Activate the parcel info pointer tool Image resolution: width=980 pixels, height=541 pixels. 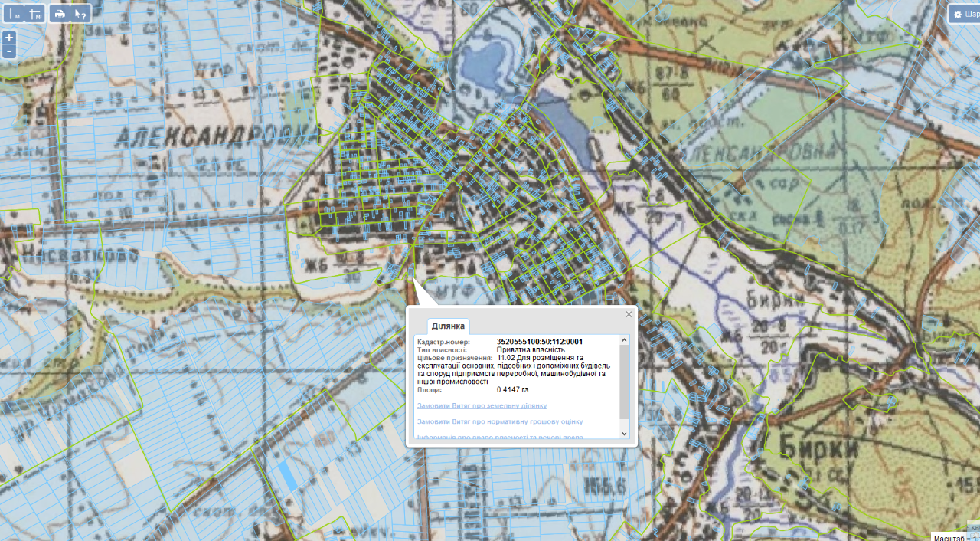point(80,14)
